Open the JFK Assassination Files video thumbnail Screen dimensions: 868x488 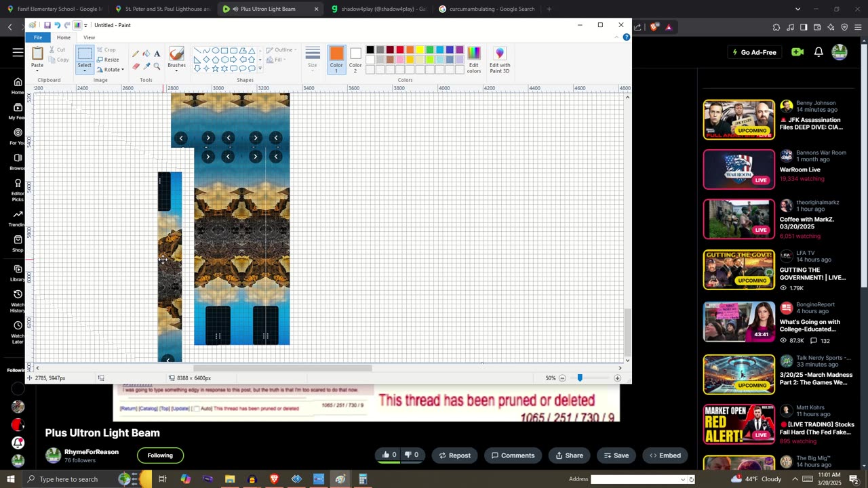coord(738,120)
